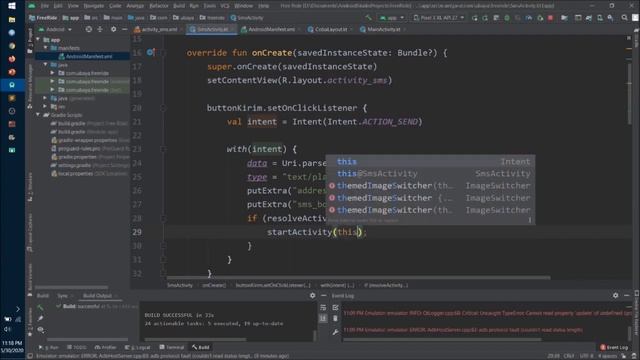The width and height of the screenshot is (640, 360).
Task: Click the Event Log wrench settings icon
Action: tap(335, 333)
